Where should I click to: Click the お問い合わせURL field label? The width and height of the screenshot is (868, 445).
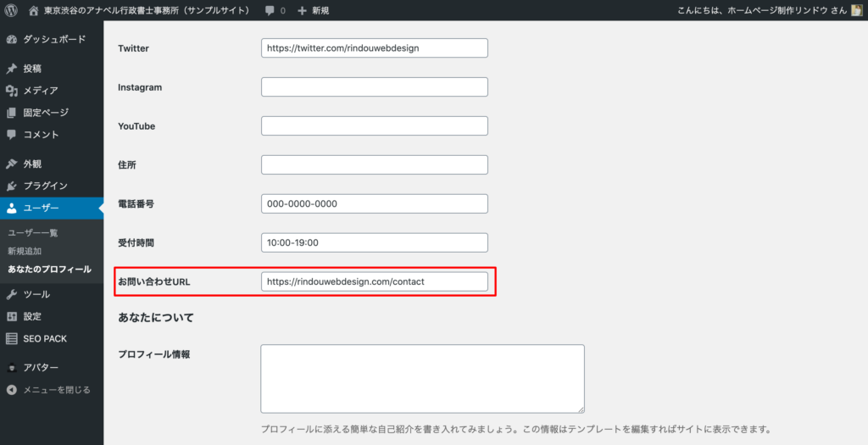pyautogui.click(x=154, y=281)
